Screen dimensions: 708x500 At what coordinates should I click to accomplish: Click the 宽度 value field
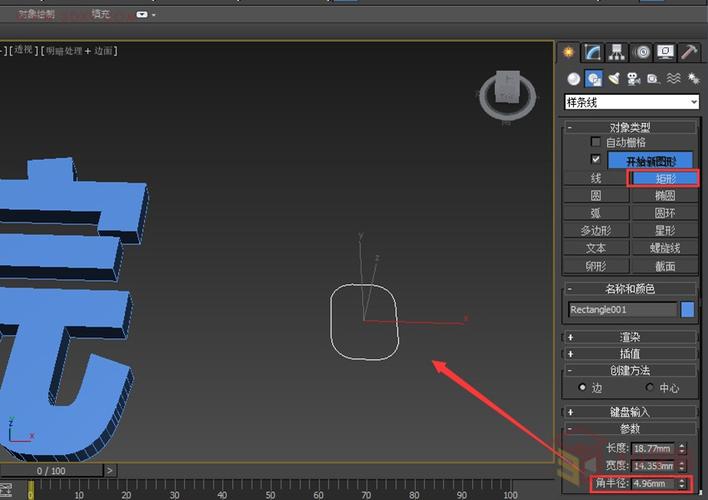pos(653,466)
